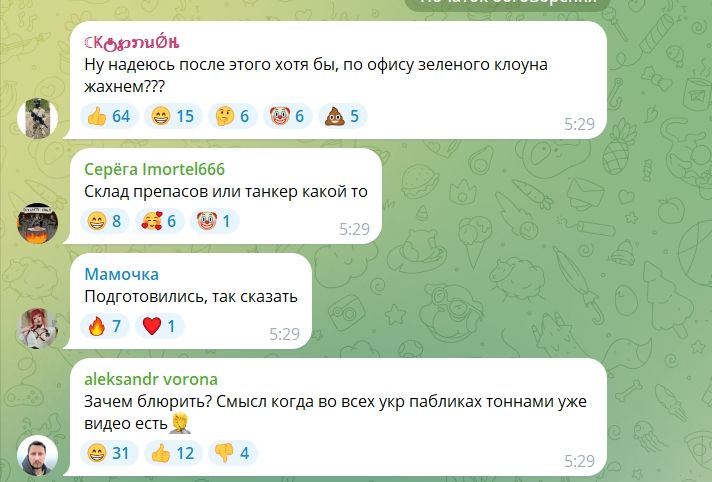Click the thinking face reaction with 6

[232, 116]
